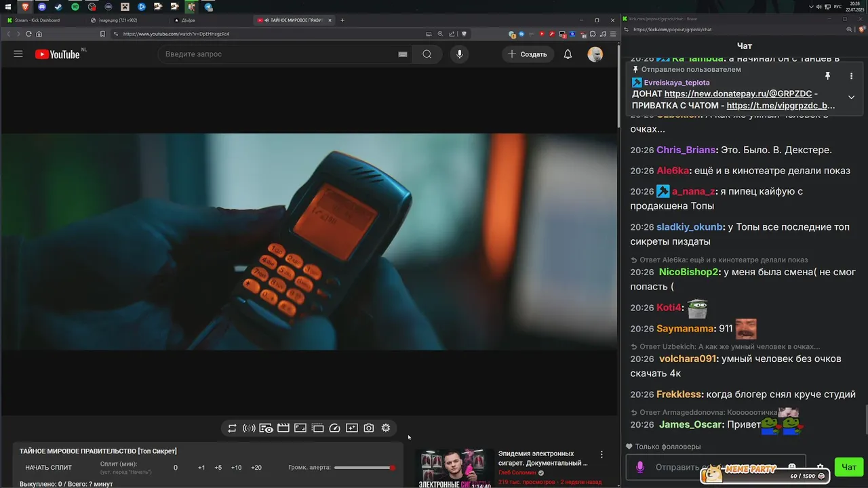Click the youtube.com address bar
Viewport: 868px width, 488px height.
(x=271, y=34)
